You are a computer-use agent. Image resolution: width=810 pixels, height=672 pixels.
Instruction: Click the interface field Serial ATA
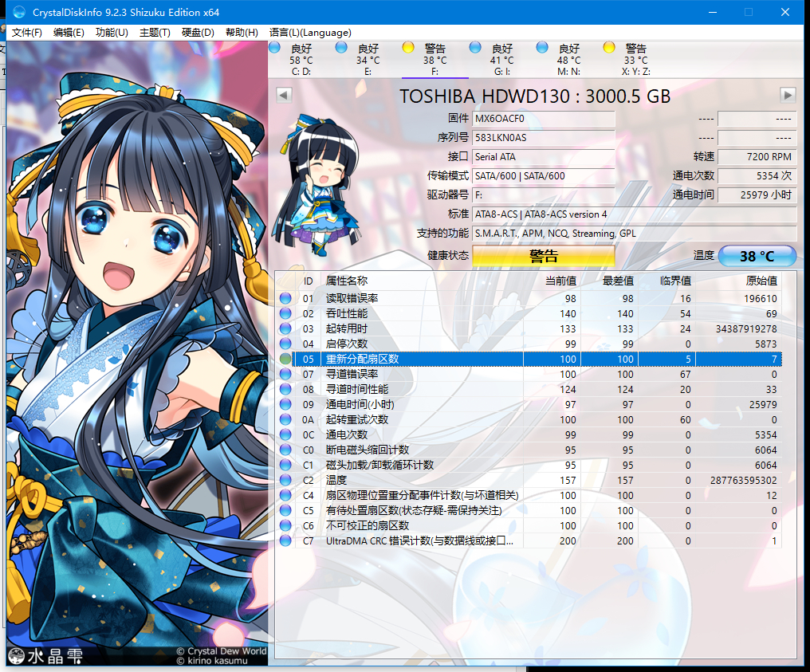544,156
